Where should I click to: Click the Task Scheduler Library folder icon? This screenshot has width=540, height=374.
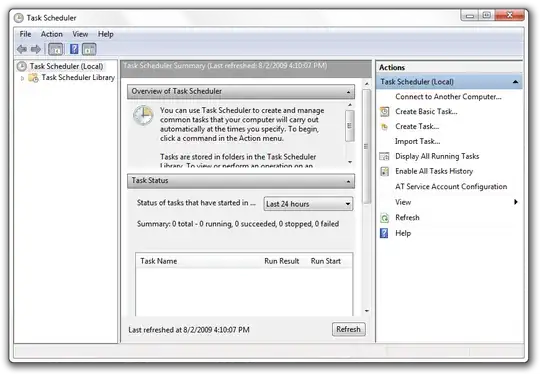(x=33, y=78)
